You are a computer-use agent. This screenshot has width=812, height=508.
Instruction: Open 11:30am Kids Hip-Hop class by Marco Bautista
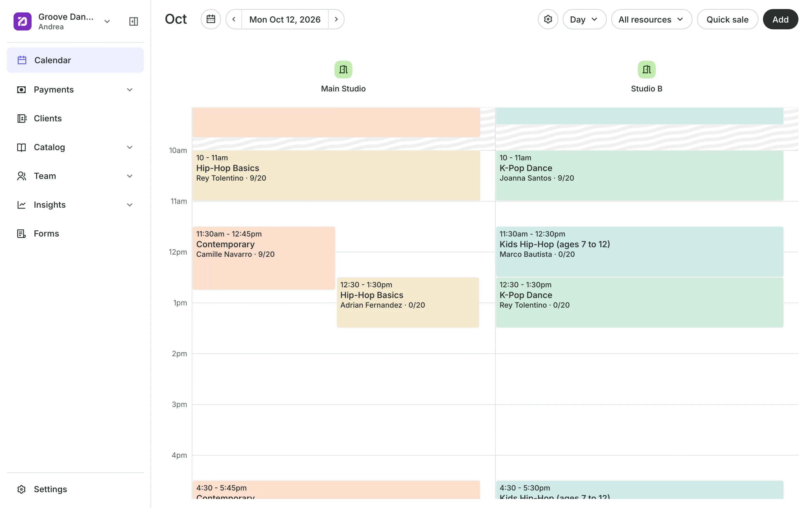point(639,252)
